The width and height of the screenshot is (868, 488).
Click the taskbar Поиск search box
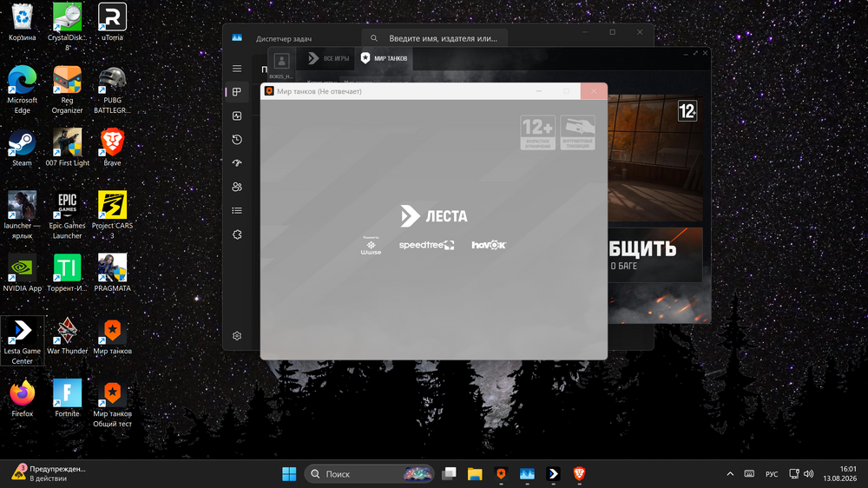point(369,473)
